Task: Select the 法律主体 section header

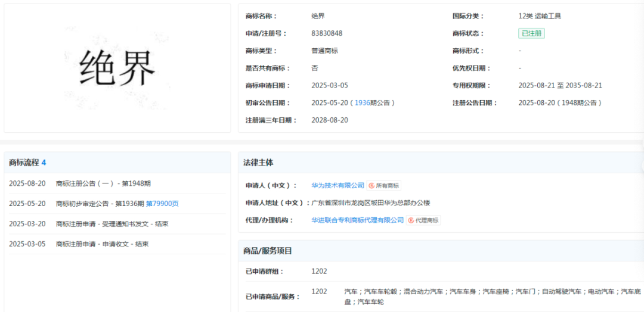Action: [258, 163]
